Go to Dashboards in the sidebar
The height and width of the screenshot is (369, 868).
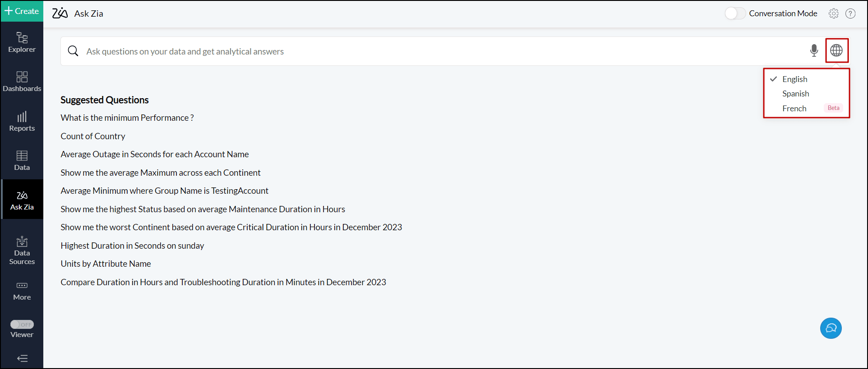pyautogui.click(x=22, y=82)
